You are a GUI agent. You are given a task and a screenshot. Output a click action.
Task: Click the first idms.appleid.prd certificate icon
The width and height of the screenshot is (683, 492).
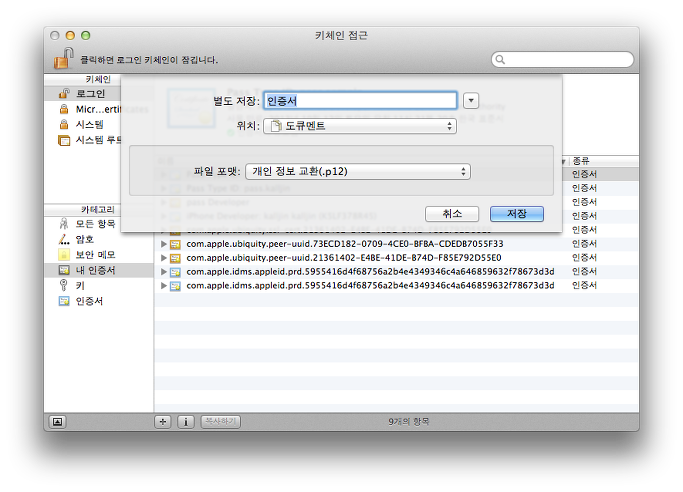175,272
